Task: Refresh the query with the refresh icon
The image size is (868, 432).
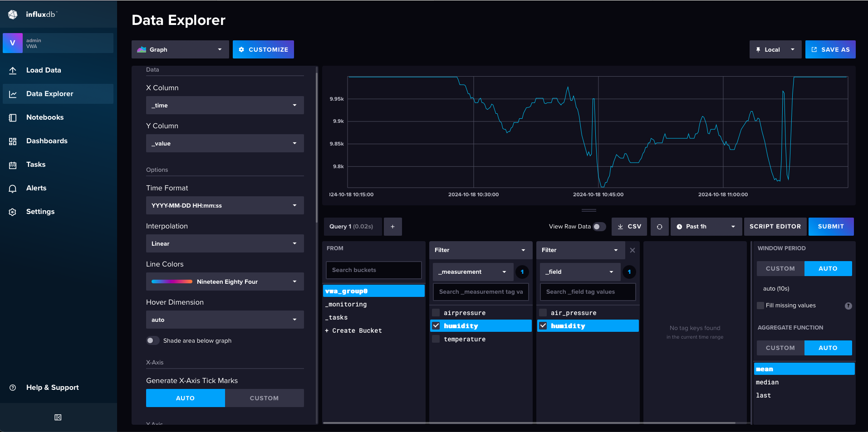Action: (659, 226)
